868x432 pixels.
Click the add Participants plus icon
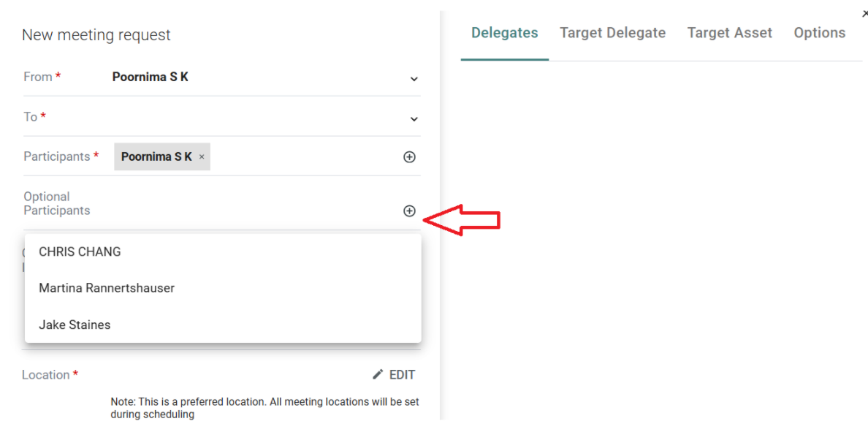[409, 157]
